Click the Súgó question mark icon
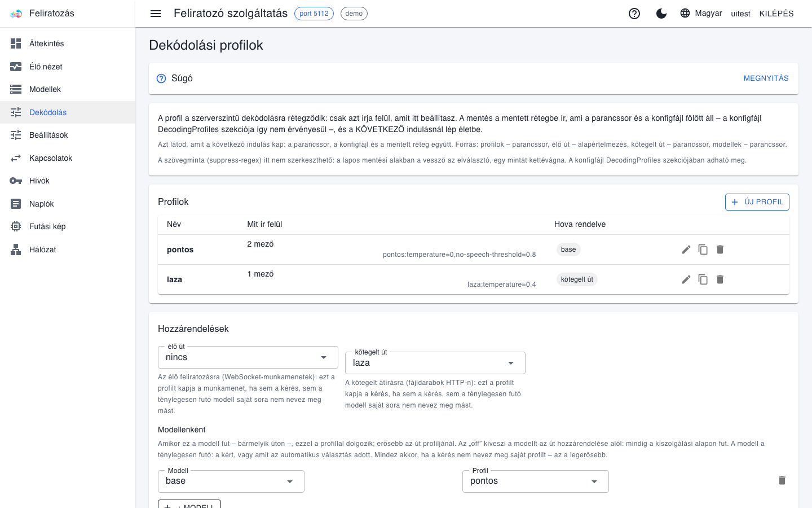Viewport: 812px width, 508px height. 161,78
